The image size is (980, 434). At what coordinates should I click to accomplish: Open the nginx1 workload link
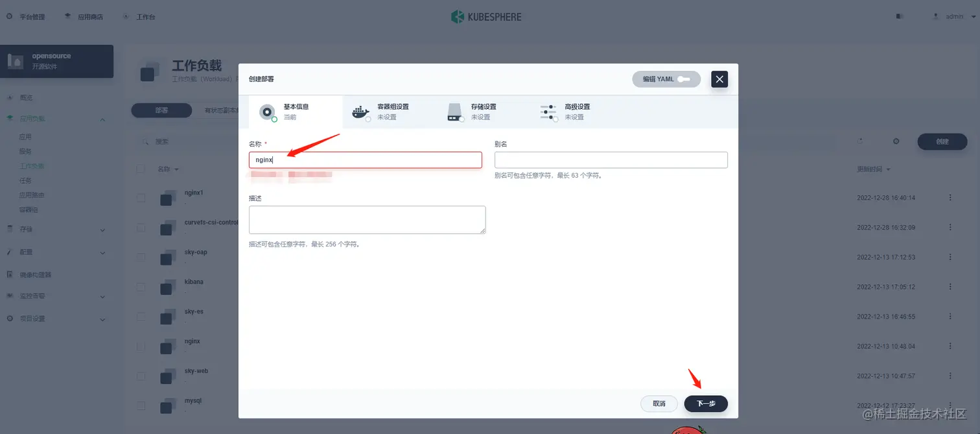pyautogui.click(x=194, y=193)
